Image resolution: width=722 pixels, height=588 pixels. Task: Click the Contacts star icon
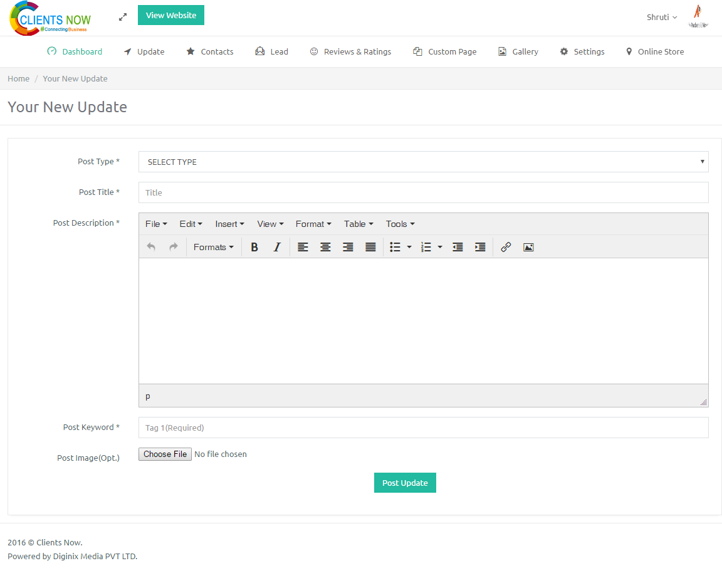coord(190,51)
